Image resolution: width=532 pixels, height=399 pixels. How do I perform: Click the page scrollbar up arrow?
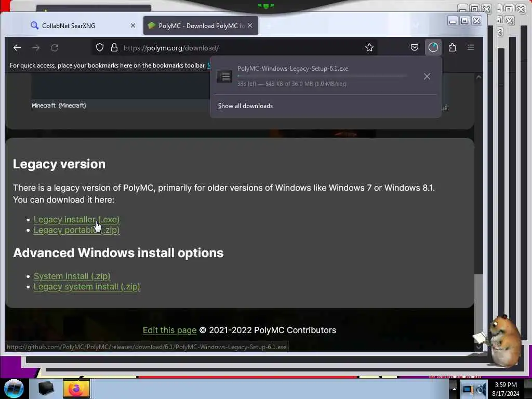click(x=478, y=77)
